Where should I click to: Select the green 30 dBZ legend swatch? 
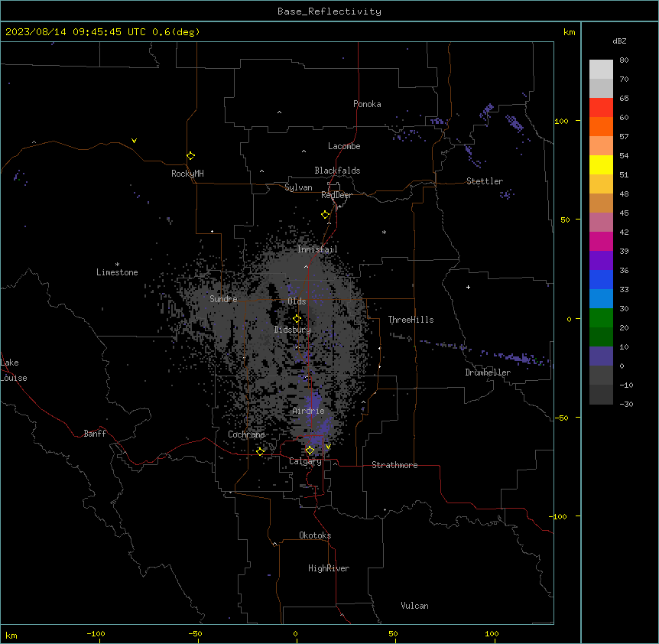601,318
